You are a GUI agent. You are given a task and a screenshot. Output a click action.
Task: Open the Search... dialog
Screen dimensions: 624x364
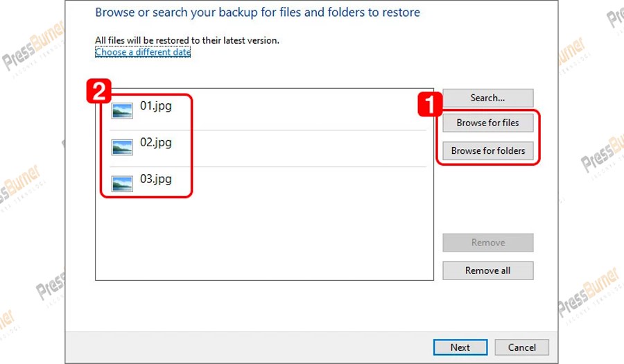click(487, 98)
